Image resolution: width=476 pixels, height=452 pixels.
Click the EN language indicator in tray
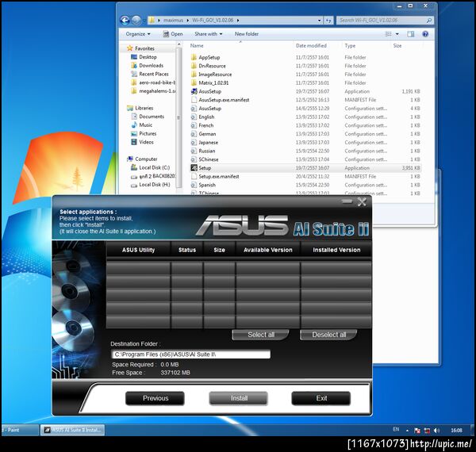coord(396,429)
